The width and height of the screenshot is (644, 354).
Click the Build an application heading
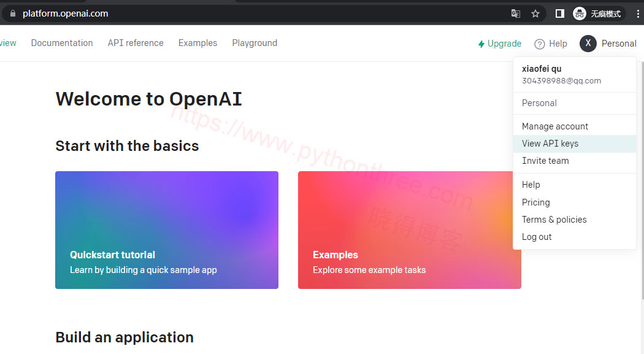(x=125, y=337)
